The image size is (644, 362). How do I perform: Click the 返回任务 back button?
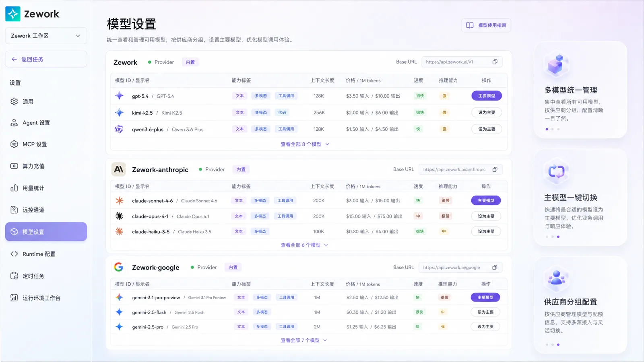(46, 59)
